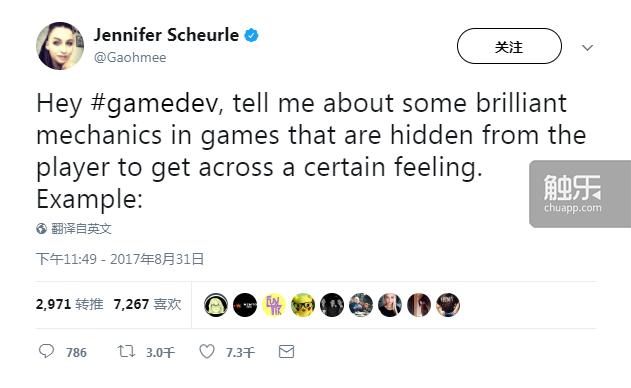The height and width of the screenshot is (388, 631).
Task: Click the retweet arrows icon
Action: coord(126,351)
